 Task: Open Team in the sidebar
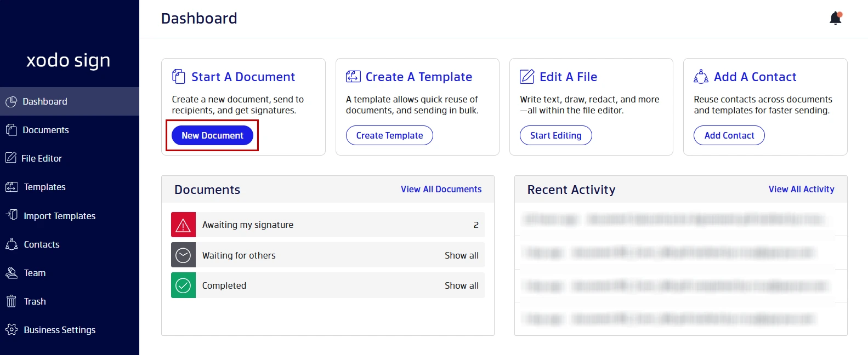click(70, 273)
